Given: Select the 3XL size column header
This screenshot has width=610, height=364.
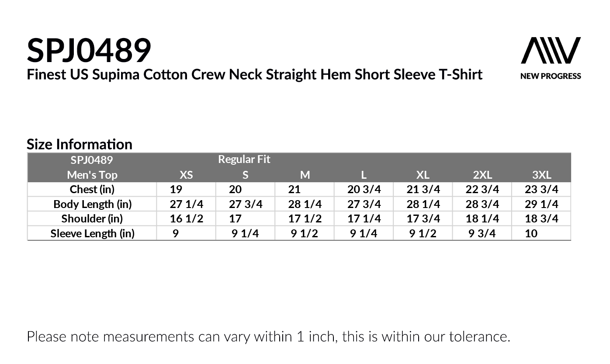Looking at the screenshot, I should pos(541,175).
